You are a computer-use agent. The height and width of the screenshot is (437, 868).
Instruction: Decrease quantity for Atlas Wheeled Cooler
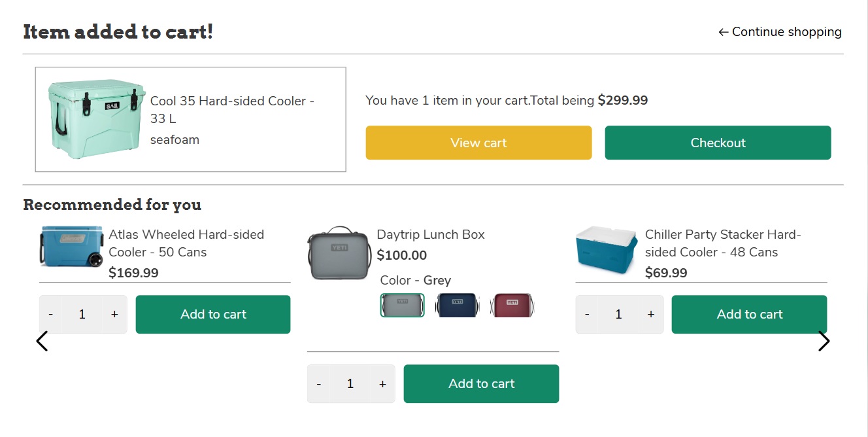[x=50, y=314]
